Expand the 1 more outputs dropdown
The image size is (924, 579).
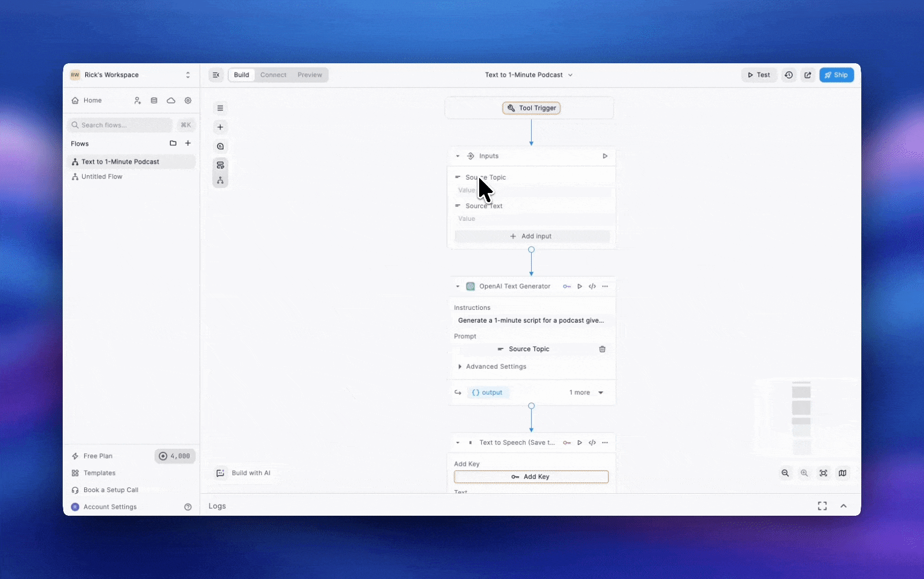pyautogui.click(x=586, y=392)
